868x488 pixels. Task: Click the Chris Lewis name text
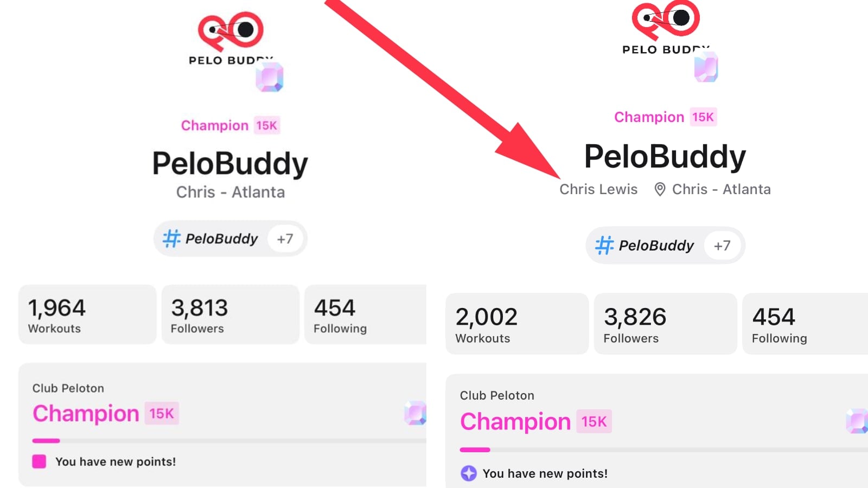pos(598,189)
